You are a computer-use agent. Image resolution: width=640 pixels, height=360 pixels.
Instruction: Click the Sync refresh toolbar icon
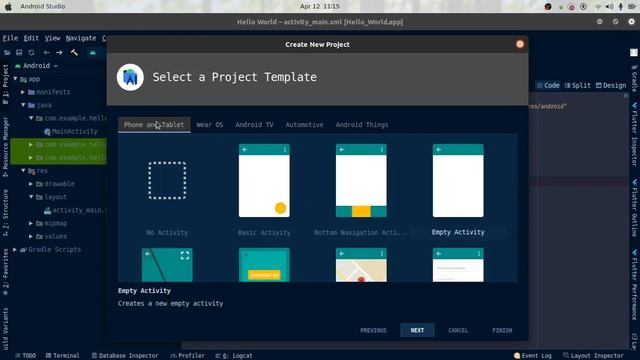coord(31,52)
